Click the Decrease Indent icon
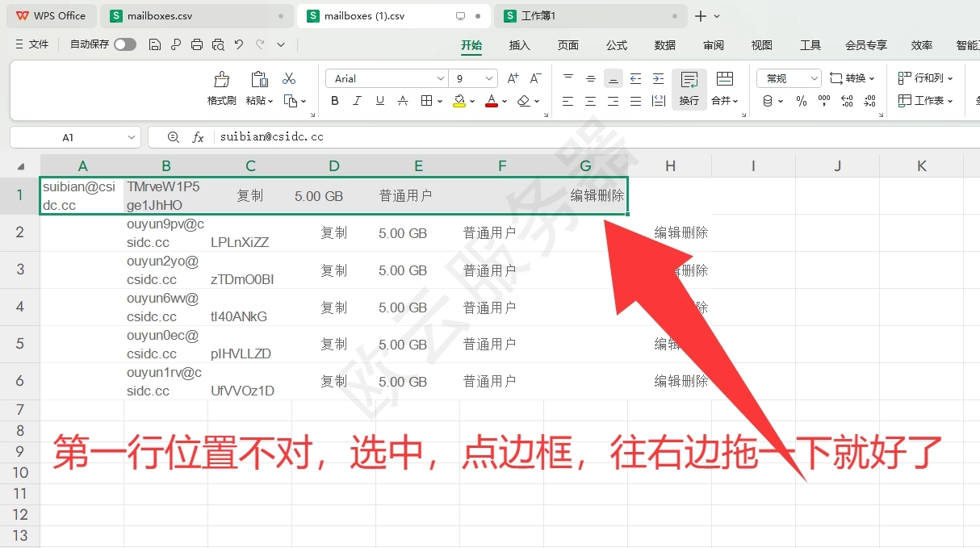The image size is (980, 548). coord(635,78)
